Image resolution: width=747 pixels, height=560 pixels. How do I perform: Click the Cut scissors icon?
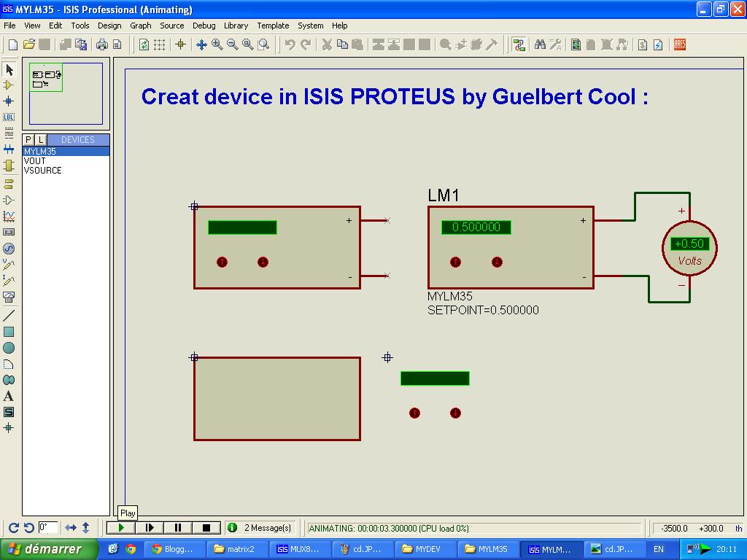pos(327,44)
